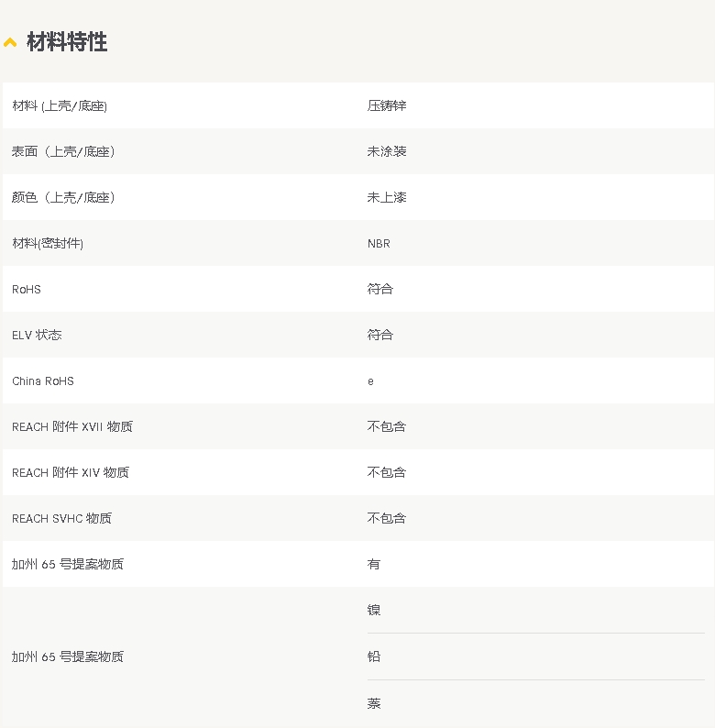The height and width of the screenshot is (728, 715).
Task: Select 铅 in the substances list
Action: [374, 656]
